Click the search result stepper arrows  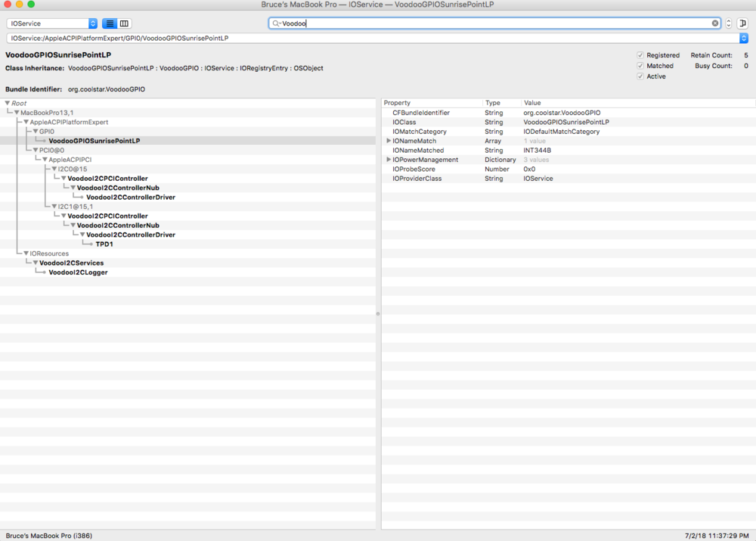tap(729, 23)
